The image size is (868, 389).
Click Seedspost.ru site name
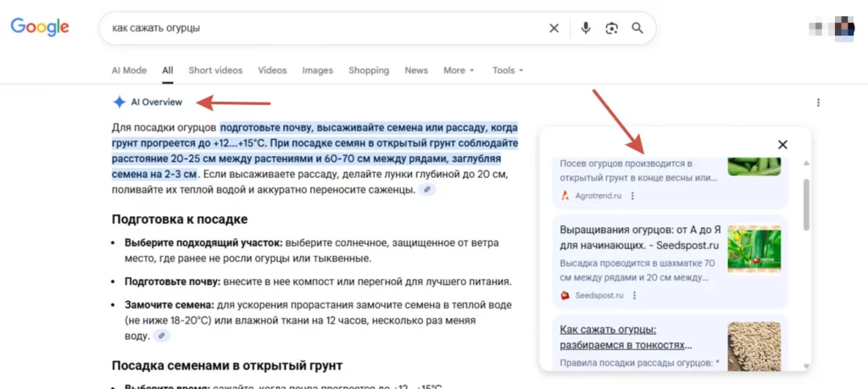coord(599,296)
